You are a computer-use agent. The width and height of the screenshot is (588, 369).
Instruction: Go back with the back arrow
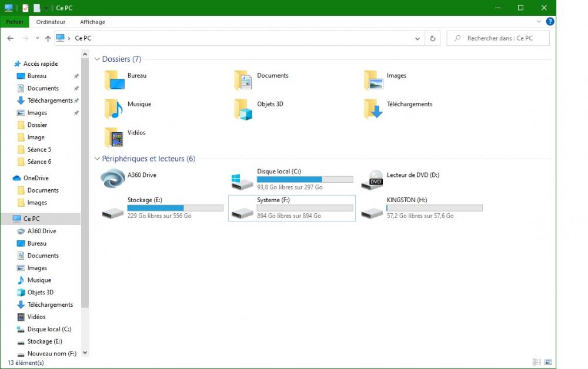tap(11, 38)
